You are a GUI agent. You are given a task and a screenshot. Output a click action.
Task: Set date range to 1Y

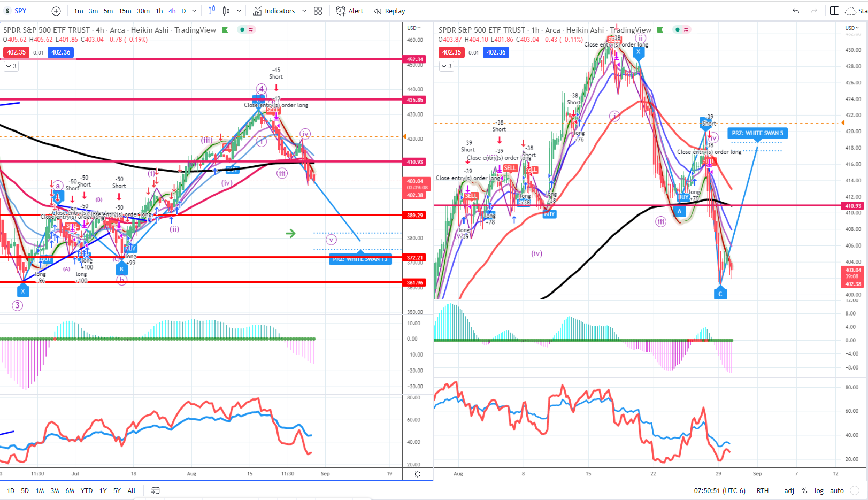pyautogui.click(x=103, y=490)
